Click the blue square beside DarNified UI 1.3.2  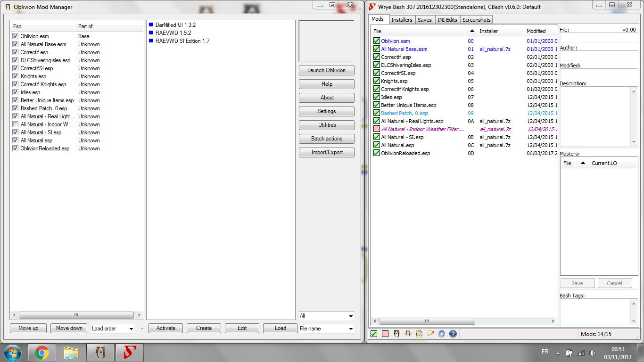click(151, 25)
